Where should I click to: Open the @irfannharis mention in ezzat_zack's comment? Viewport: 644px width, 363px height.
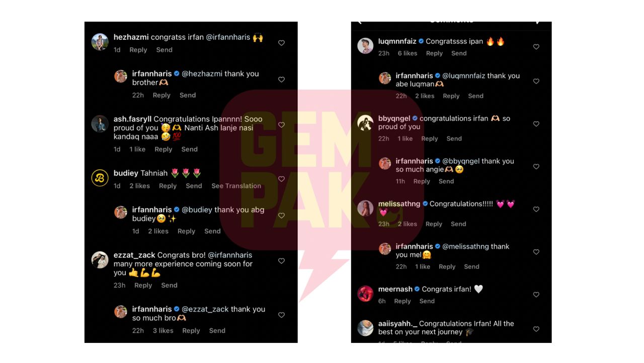230,255
